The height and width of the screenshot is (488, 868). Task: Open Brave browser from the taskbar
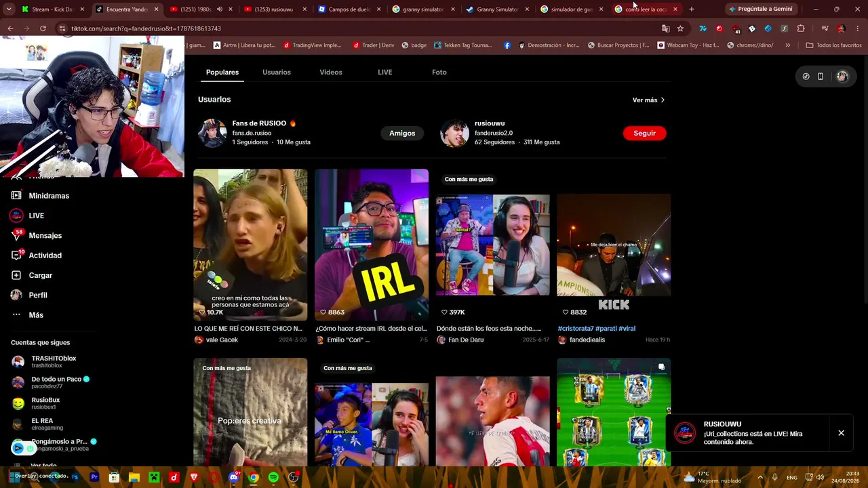194,477
